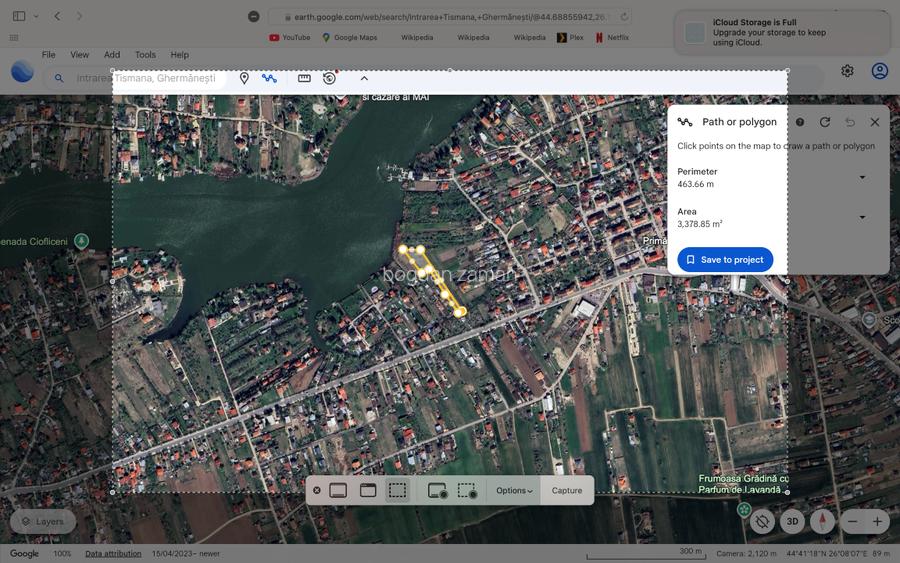The height and width of the screenshot is (563, 900).
Task: Toggle the 3D view button
Action: pyautogui.click(x=792, y=521)
